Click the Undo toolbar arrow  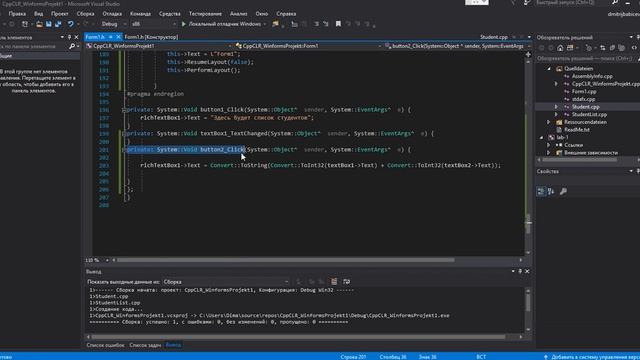tap(71, 24)
